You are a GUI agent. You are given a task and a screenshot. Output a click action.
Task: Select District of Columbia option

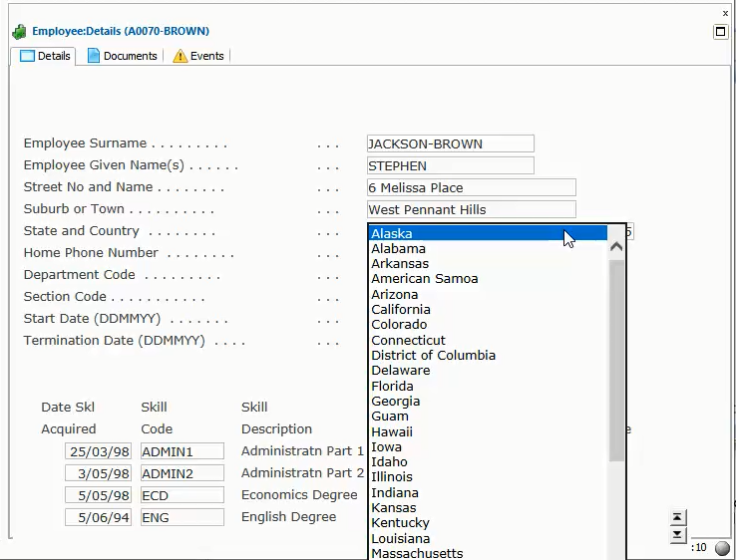pos(433,356)
